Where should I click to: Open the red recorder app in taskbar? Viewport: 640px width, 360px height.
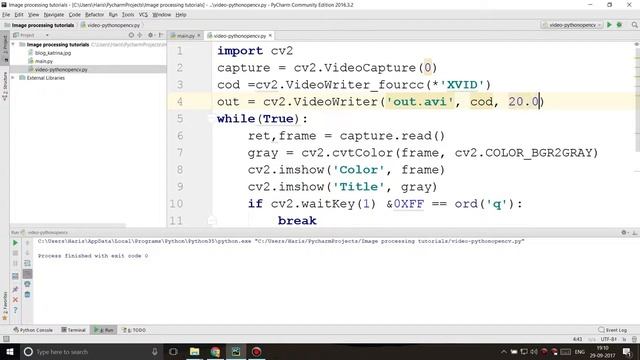pyautogui.click(x=256, y=351)
